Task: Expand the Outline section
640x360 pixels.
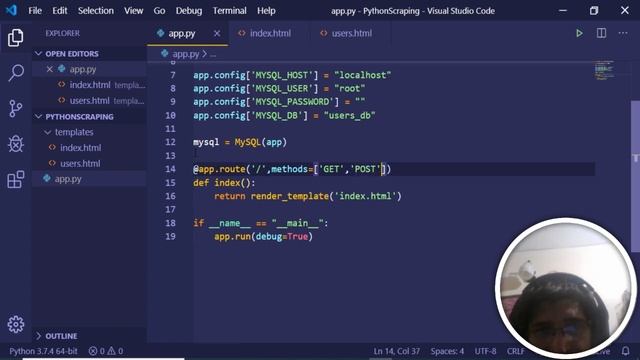Action: (x=39, y=336)
